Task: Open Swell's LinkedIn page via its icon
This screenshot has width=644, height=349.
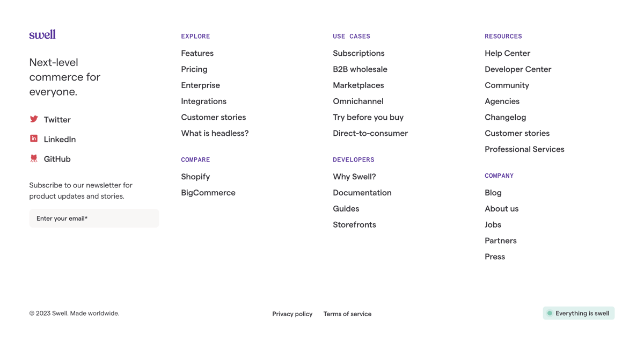Action: tap(34, 139)
